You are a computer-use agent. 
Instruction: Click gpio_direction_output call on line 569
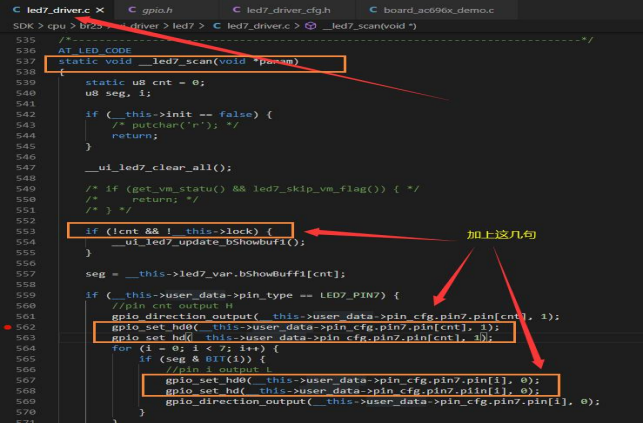[x=383, y=402]
